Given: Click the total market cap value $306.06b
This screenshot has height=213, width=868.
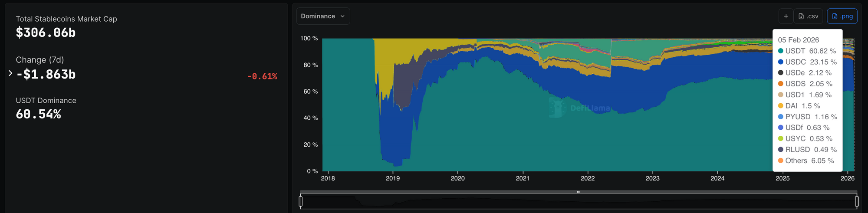Looking at the screenshot, I should (x=46, y=33).
